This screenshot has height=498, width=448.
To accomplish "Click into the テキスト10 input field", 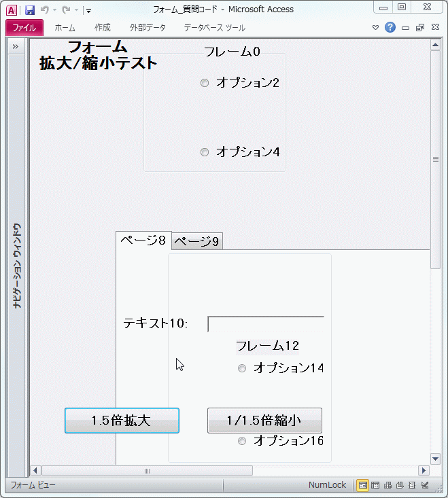I will [x=266, y=324].
